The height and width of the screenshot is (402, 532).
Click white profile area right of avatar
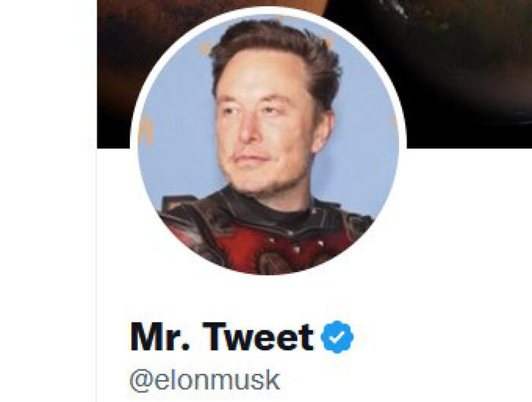click(468, 220)
